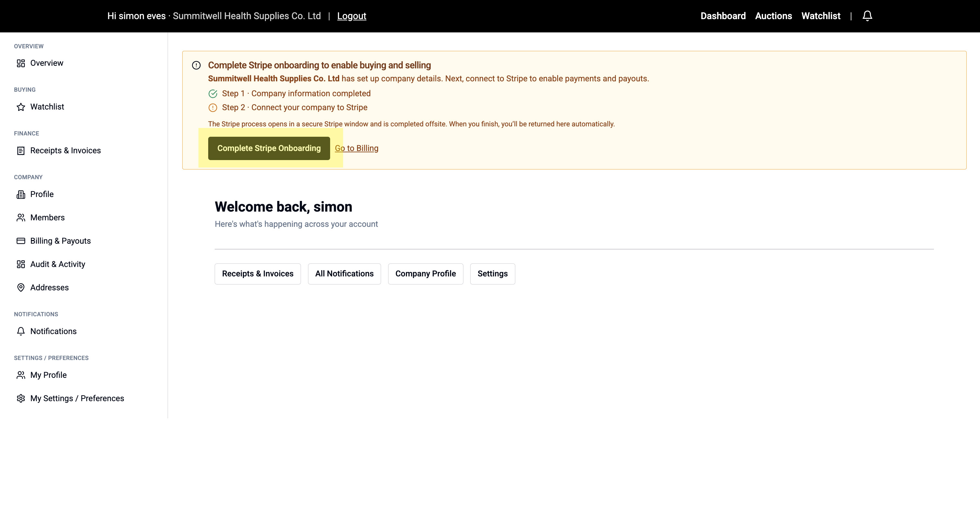Click the Members people icon

(x=21, y=217)
